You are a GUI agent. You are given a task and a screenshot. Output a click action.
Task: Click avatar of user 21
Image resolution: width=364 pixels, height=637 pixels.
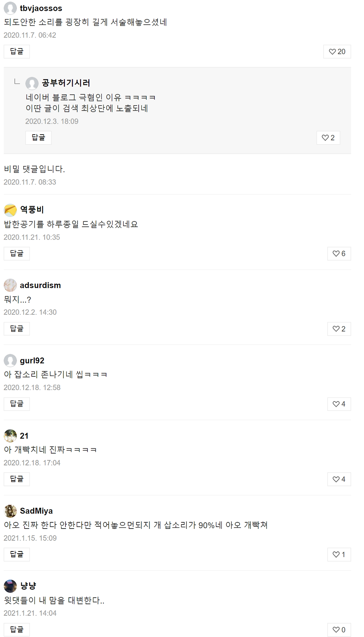pyautogui.click(x=10, y=436)
